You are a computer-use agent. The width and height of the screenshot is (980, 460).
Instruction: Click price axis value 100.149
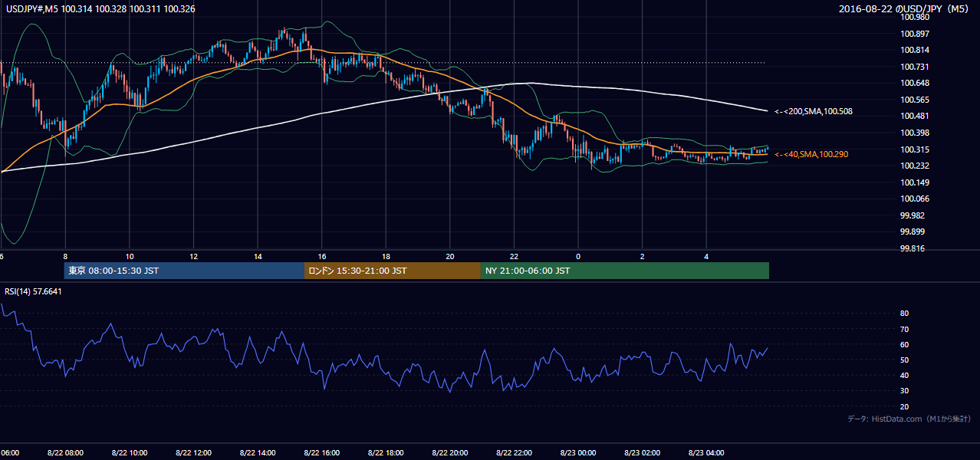coord(914,183)
